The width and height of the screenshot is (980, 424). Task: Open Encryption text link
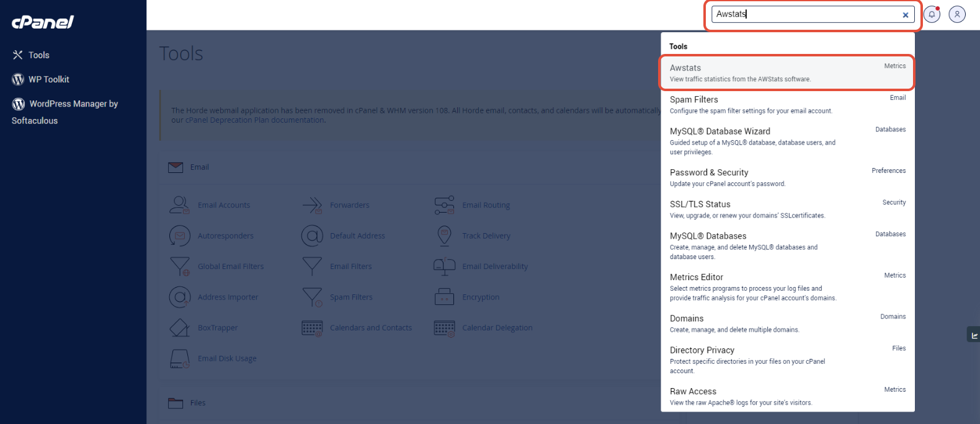pos(481,297)
